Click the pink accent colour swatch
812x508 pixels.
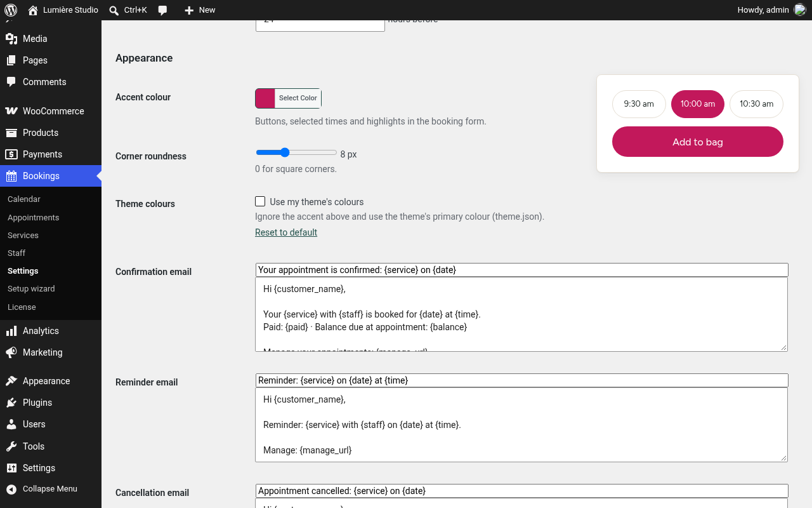click(265, 98)
